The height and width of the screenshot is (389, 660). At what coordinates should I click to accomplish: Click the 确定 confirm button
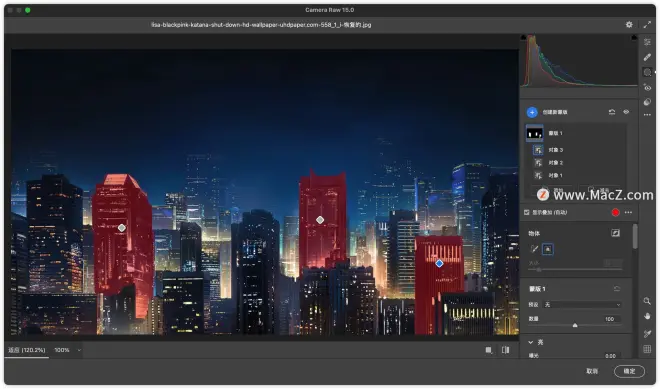629,371
